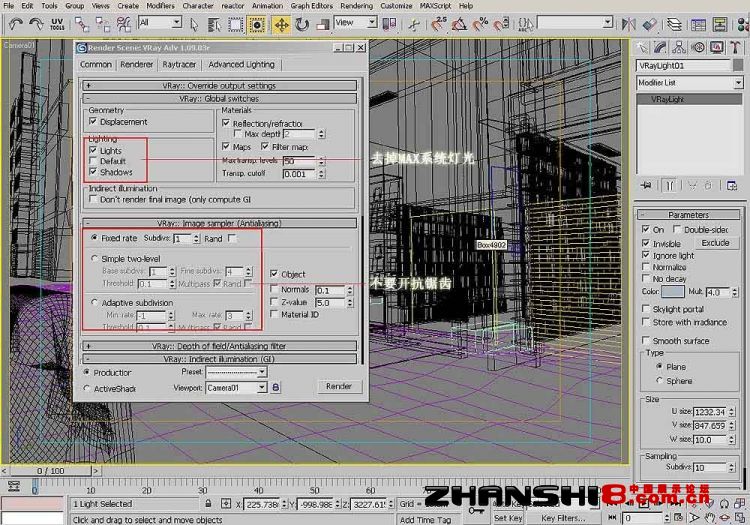Click the Mirror tool icon
Image resolution: width=750 pixels, height=525 pixels.
coord(629,24)
